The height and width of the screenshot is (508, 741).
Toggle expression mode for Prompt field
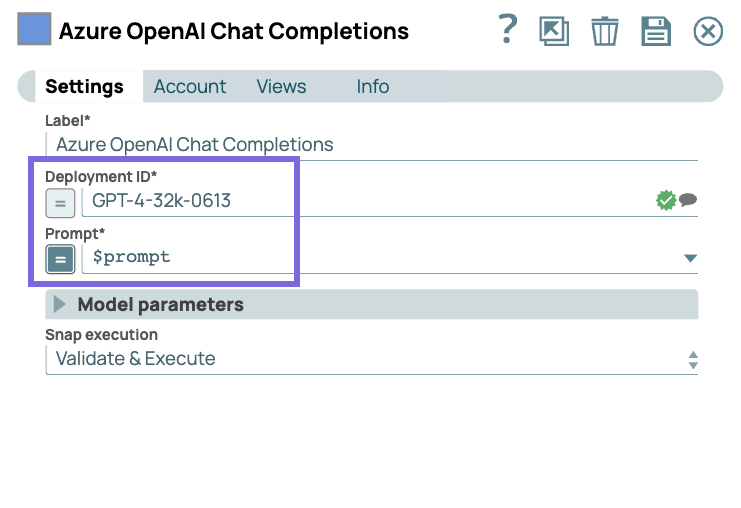coord(60,259)
